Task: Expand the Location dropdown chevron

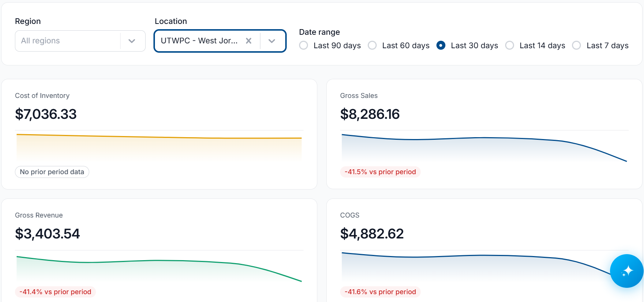Action: pos(272,41)
